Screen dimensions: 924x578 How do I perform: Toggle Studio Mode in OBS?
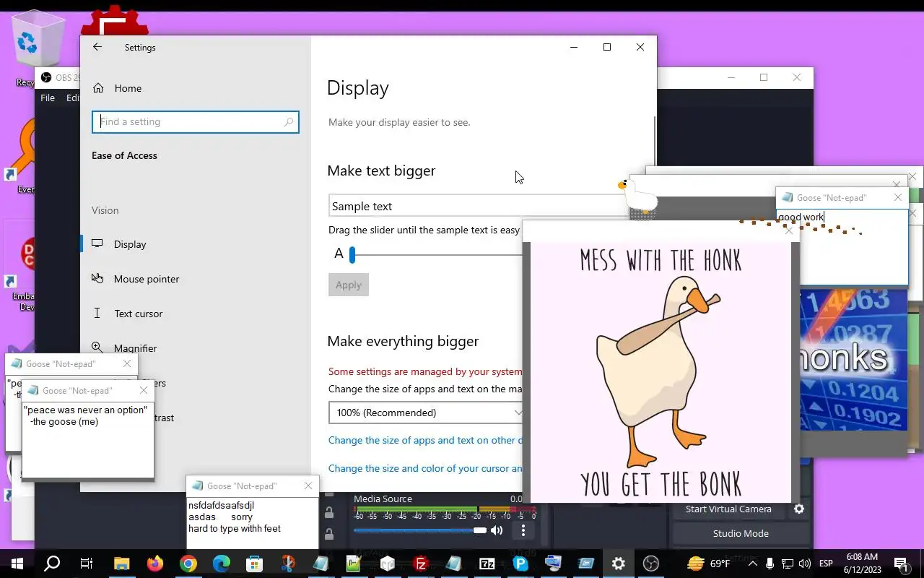pos(741,533)
